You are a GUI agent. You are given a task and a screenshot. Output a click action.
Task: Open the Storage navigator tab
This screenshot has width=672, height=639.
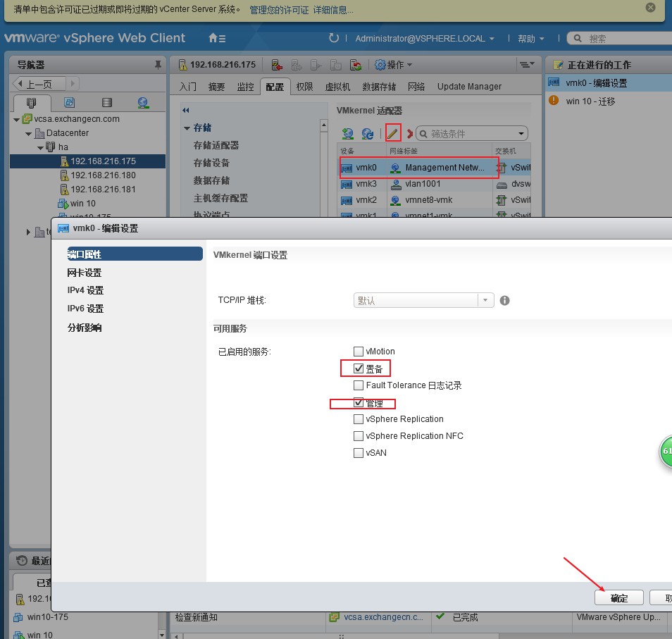[x=107, y=102]
